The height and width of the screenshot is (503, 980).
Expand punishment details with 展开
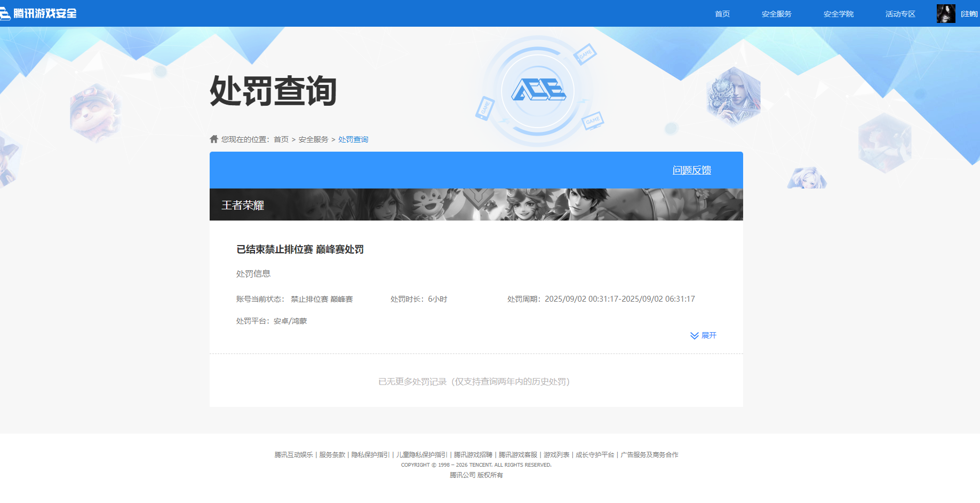pos(709,335)
